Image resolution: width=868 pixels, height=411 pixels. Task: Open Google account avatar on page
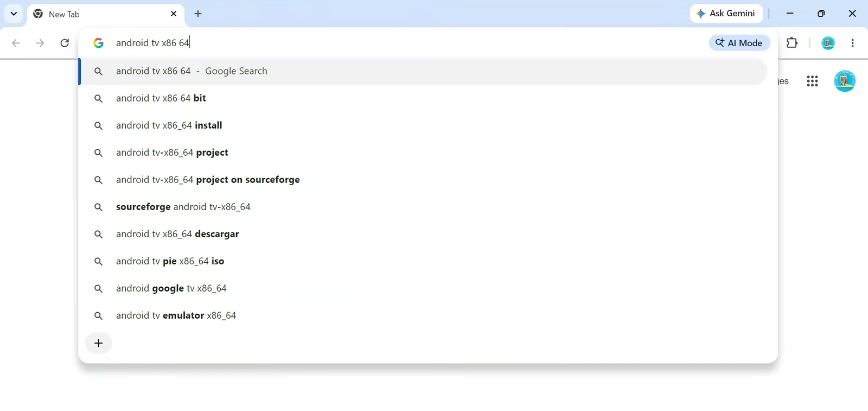click(x=845, y=81)
